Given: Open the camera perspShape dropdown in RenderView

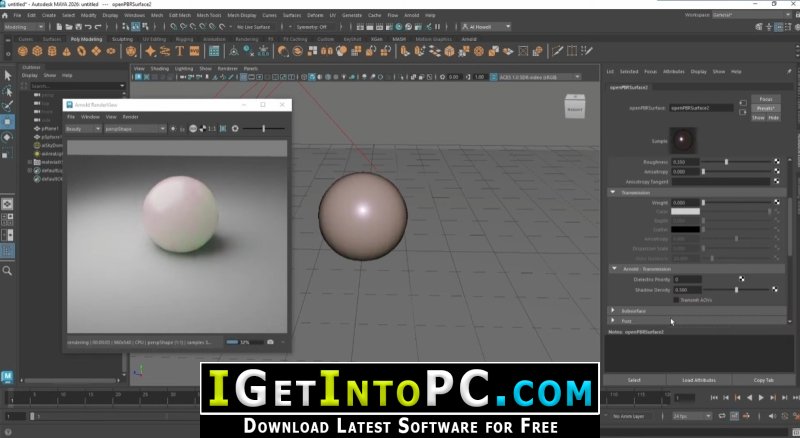Looking at the screenshot, I should pos(135,129).
